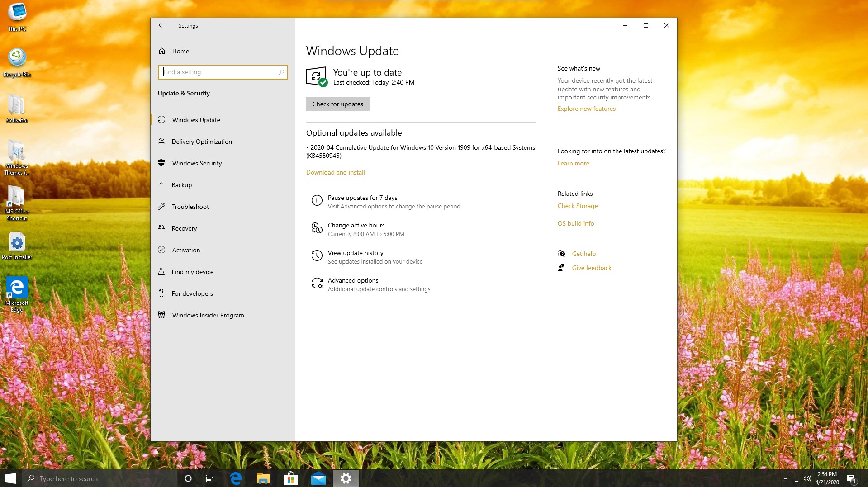Open Mail app from taskbar

[318, 478]
